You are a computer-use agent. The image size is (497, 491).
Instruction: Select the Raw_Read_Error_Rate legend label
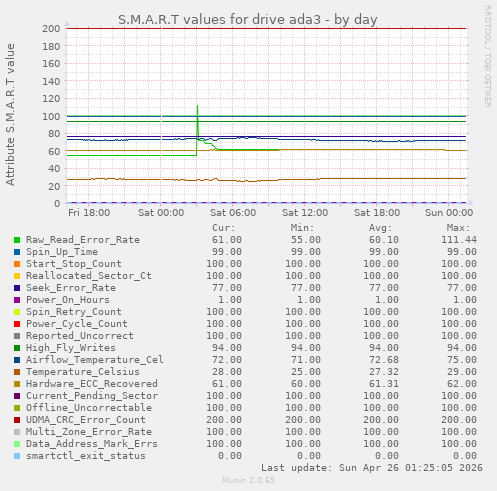83,240
